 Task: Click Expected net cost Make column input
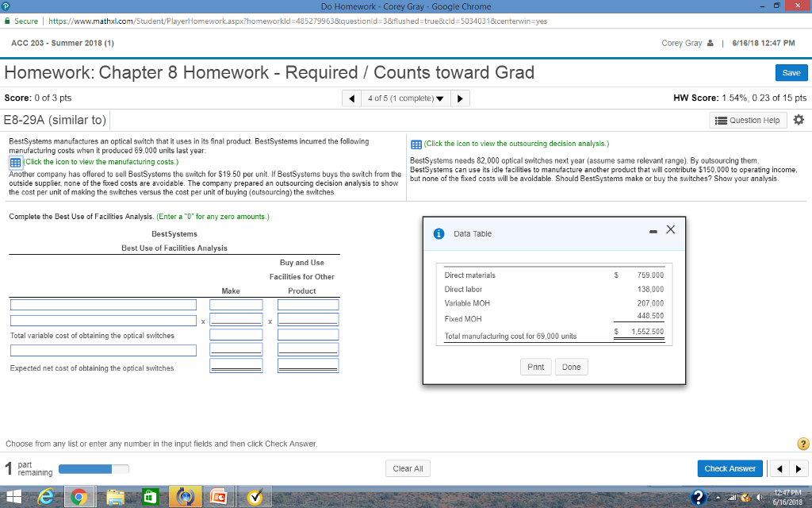click(x=236, y=366)
